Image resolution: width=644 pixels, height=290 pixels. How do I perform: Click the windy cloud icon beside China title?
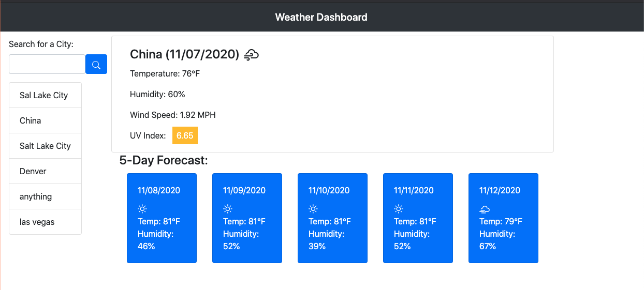tap(251, 54)
